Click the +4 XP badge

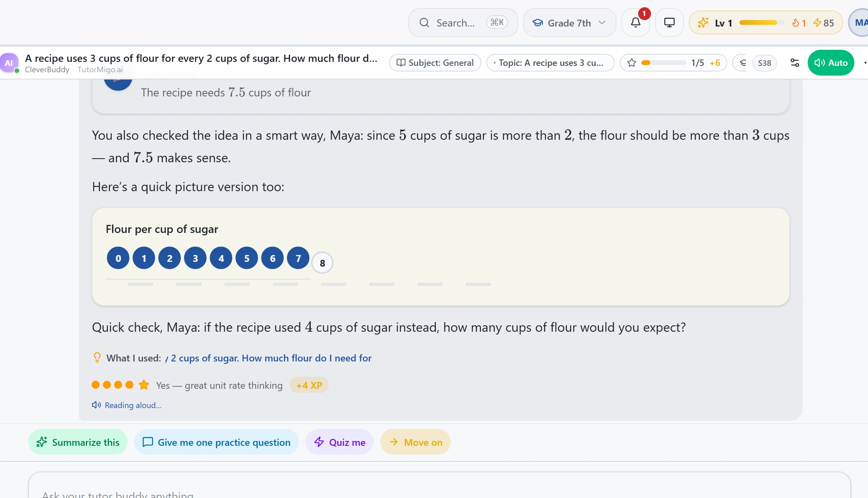309,385
